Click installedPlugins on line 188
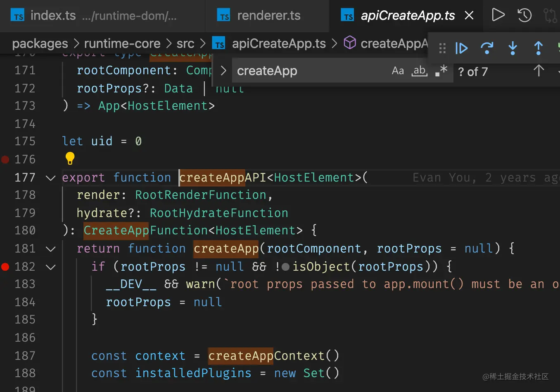Viewport: 560px width, 392px height. (x=193, y=373)
